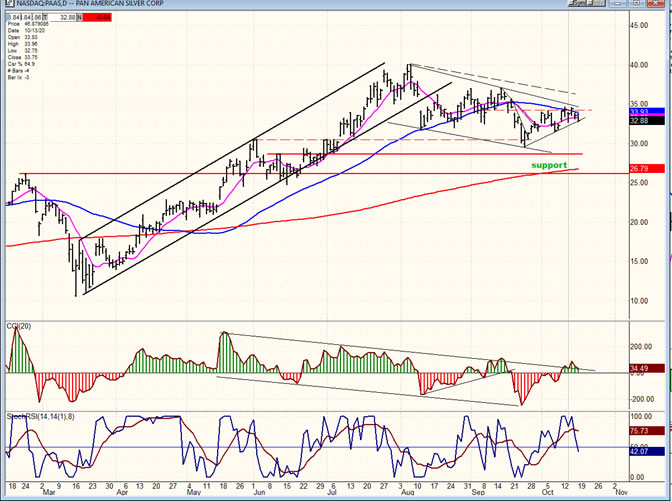Click the Nov month label on the time axis
The width and height of the screenshot is (672, 501).
(x=621, y=492)
